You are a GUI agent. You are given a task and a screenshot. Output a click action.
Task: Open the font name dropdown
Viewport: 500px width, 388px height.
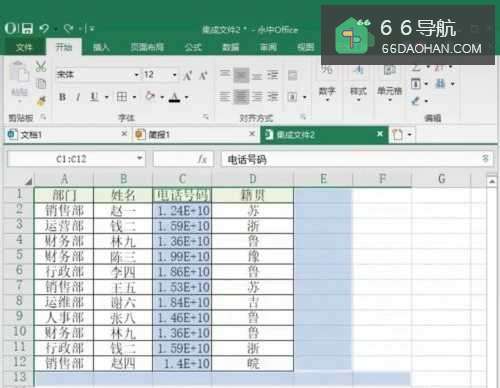click(136, 75)
